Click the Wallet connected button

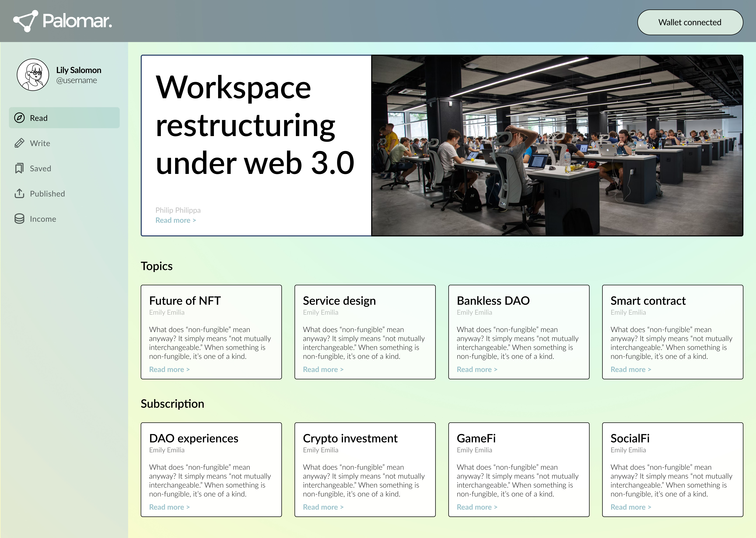pos(690,22)
